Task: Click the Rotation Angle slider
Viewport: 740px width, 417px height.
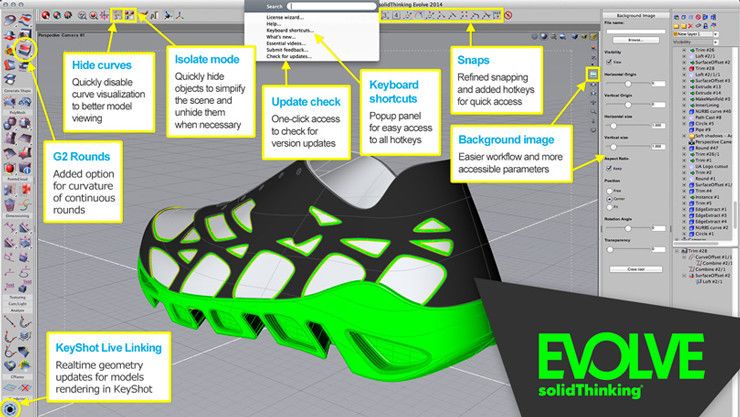Action: pyautogui.click(x=628, y=228)
